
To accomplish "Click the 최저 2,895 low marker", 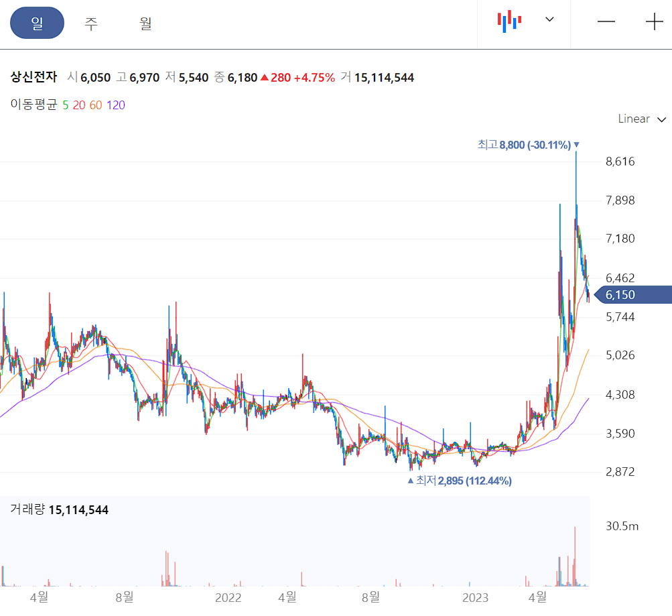I will (461, 481).
